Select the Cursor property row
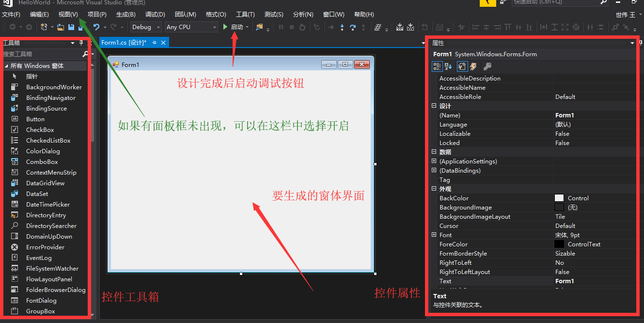The width and height of the screenshot is (644, 323). 534,226
